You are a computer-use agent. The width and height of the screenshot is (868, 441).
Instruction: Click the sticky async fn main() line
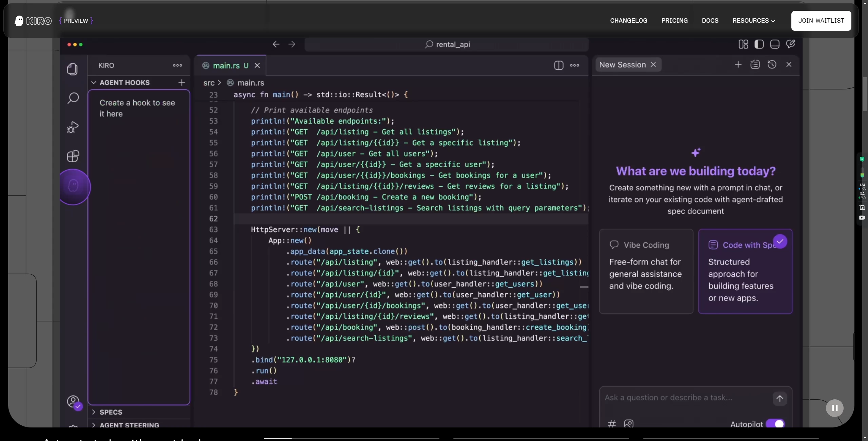(x=320, y=94)
